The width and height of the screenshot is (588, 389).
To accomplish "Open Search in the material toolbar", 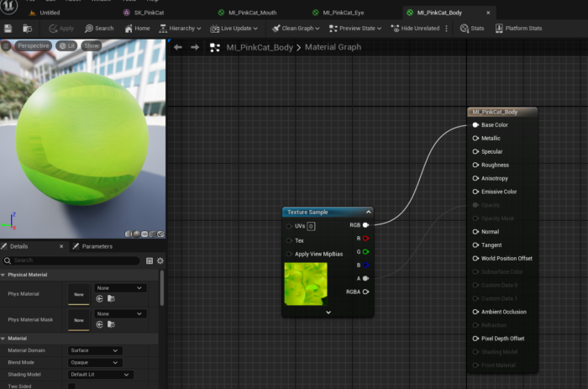I will coord(99,29).
